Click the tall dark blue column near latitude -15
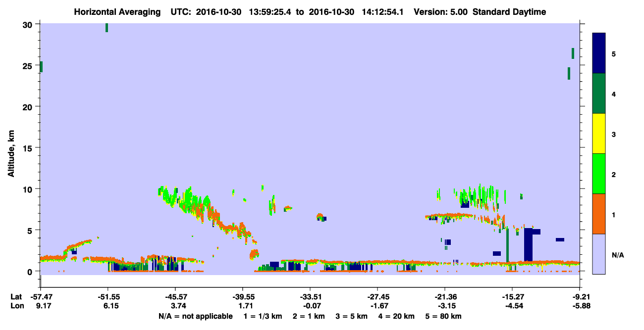 [528, 245]
